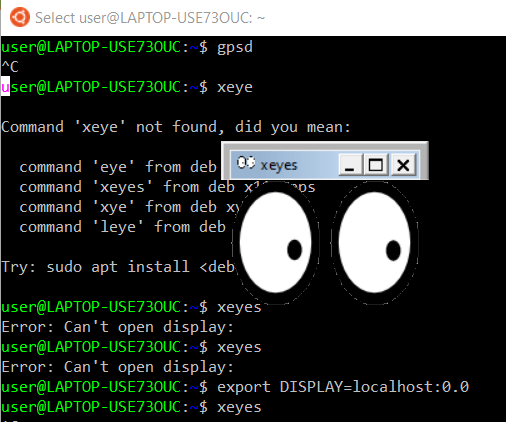Click the 'Try: sudo apt install' line
The width and height of the screenshot is (506, 422).
click(x=118, y=267)
